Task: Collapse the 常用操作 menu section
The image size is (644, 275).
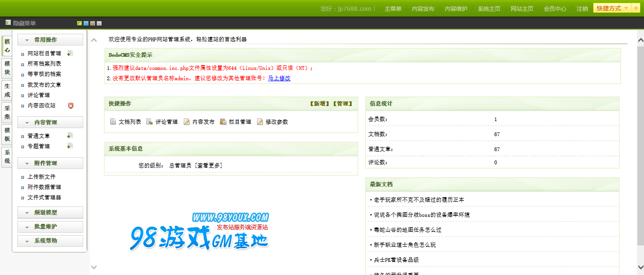Action: click(50, 40)
